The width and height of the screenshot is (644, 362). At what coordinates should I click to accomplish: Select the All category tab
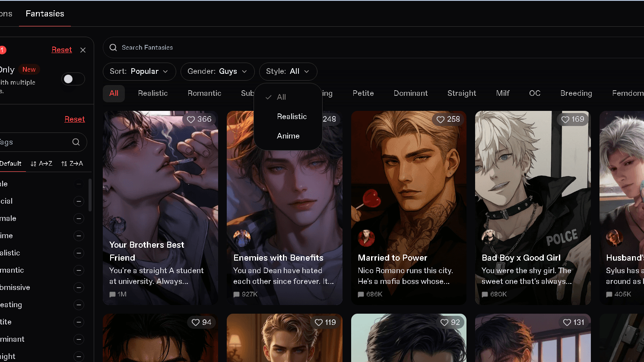114,93
